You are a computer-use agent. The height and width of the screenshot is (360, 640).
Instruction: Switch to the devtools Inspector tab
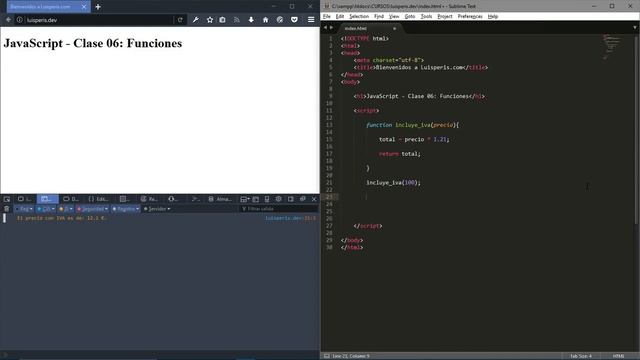click(25, 199)
